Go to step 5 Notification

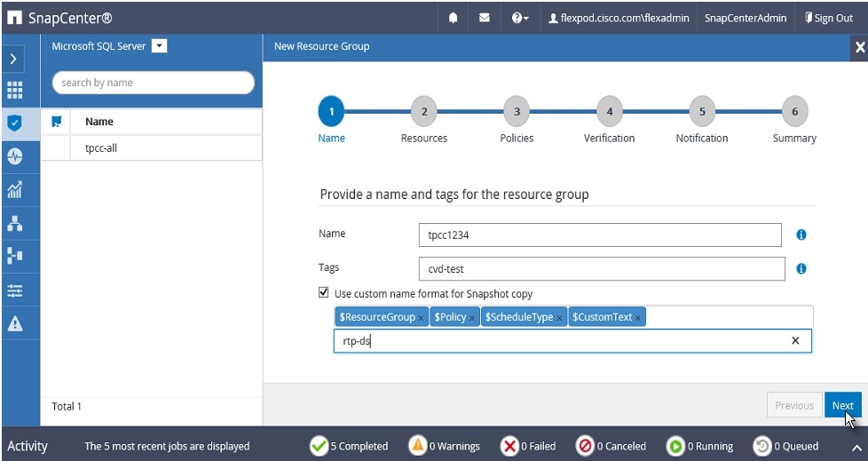tap(702, 111)
